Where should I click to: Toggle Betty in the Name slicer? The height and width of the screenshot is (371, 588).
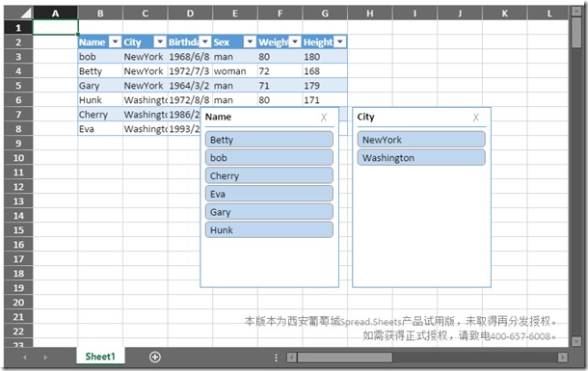pyautogui.click(x=269, y=140)
